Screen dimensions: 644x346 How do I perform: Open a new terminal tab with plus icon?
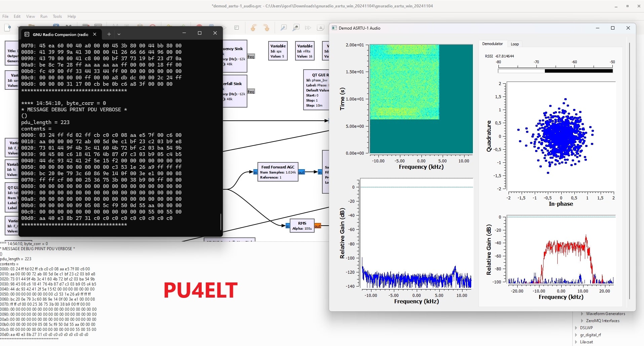tap(109, 34)
